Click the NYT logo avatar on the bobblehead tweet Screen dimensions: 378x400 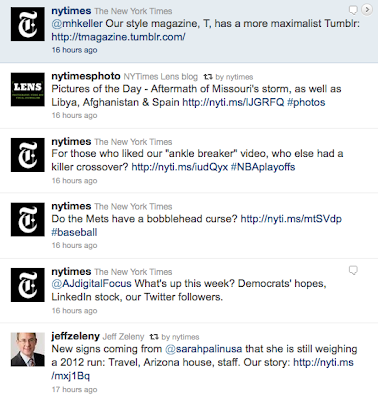pos(28,219)
